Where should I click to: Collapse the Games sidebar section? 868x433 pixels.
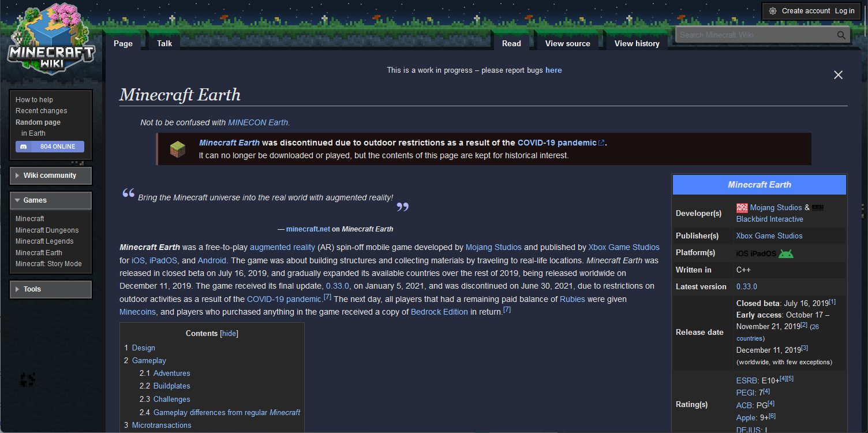point(51,200)
